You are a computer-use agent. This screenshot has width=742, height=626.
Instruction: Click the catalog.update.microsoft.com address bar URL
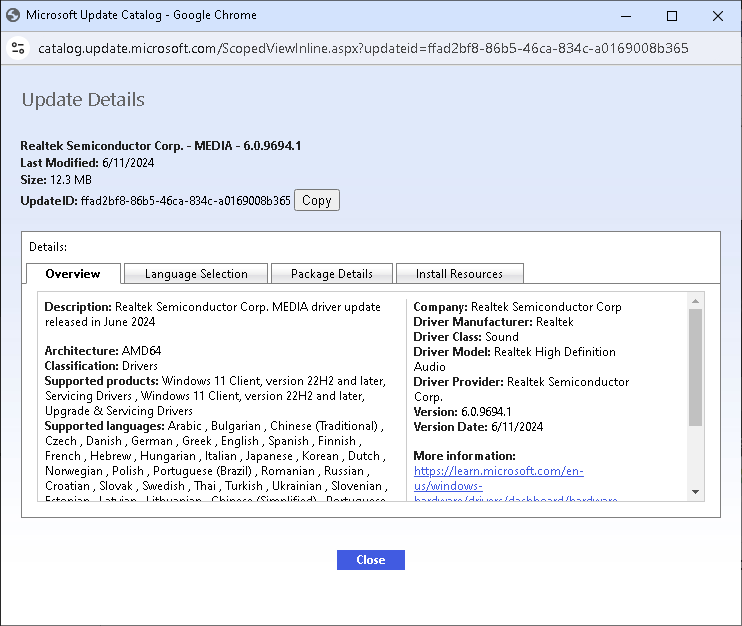pos(363,48)
